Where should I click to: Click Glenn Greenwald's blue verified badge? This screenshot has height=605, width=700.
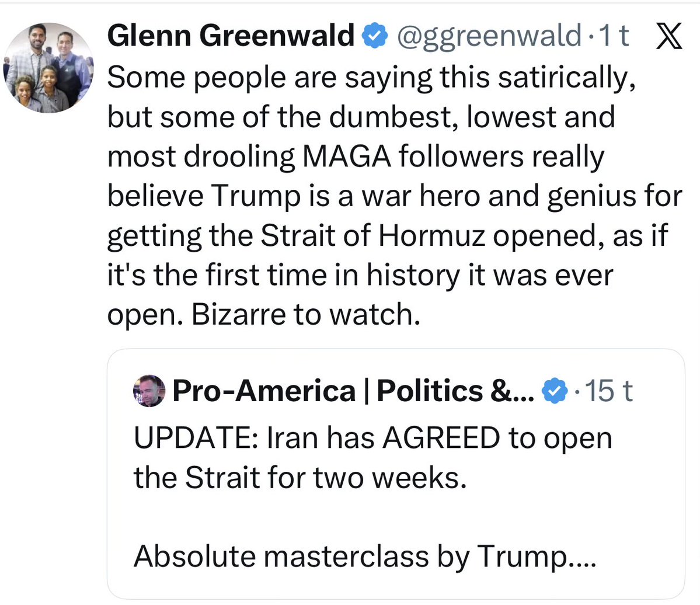pos(375,37)
